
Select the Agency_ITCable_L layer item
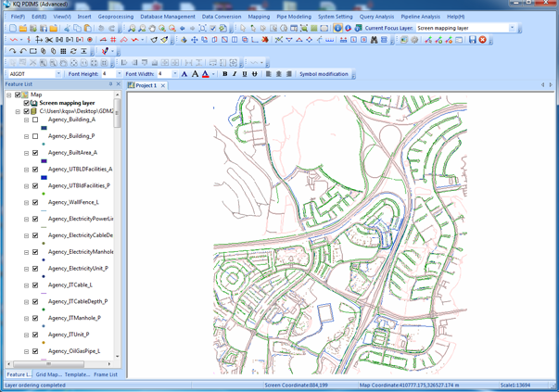70,285
